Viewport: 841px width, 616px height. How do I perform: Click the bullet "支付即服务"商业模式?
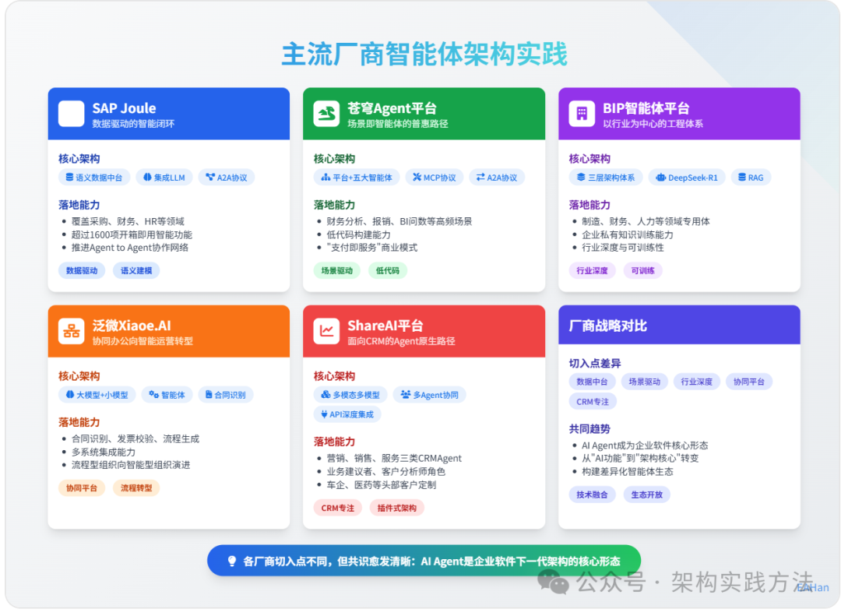click(372, 248)
